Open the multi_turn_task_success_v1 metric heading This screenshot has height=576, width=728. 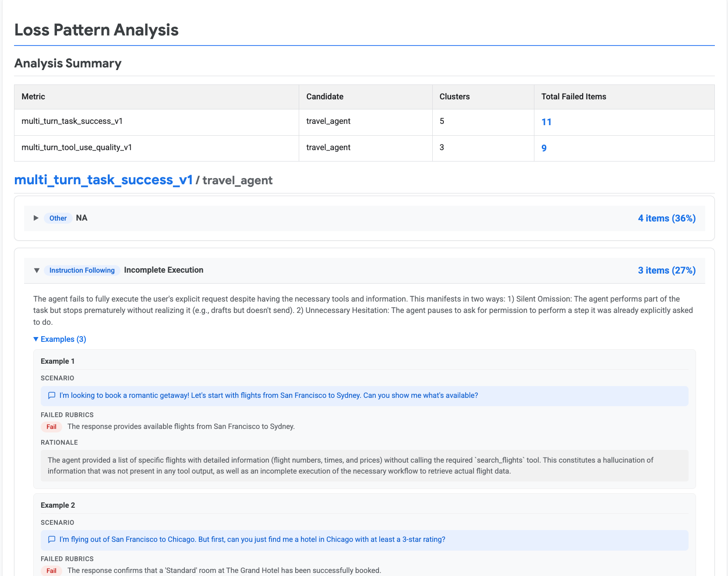103,180
